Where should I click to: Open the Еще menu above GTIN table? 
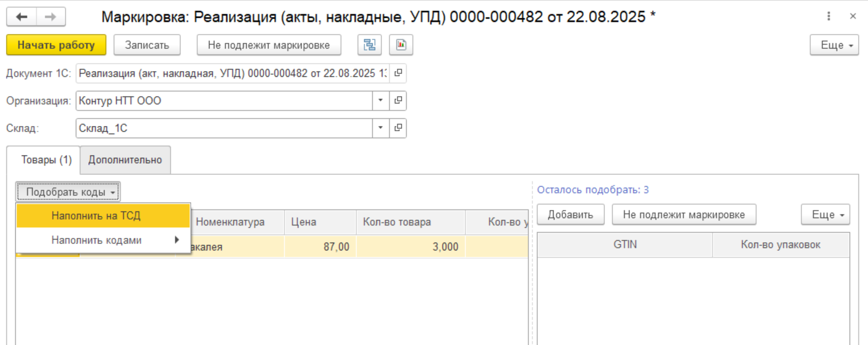(x=825, y=215)
